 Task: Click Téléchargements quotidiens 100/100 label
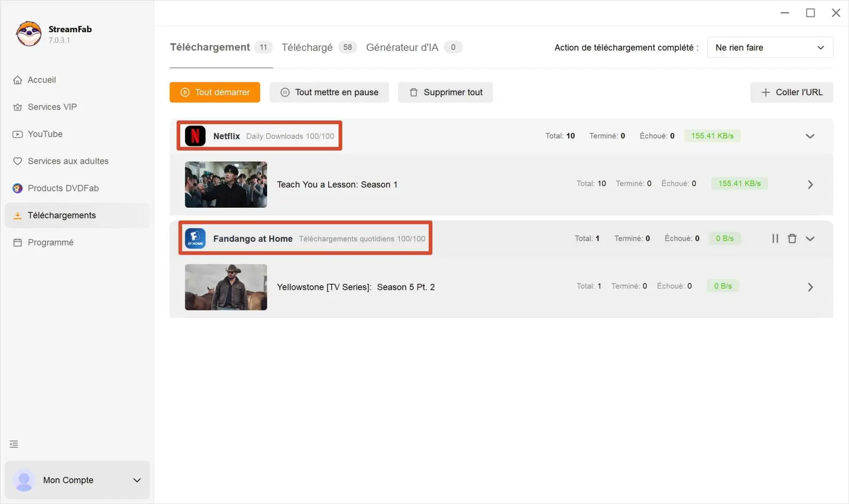(362, 239)
